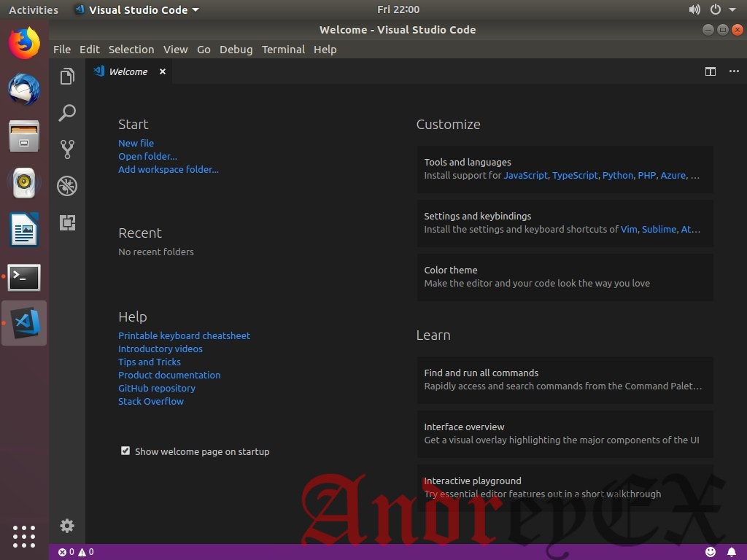
Task: Open the File menu
Action: point(62,50)
